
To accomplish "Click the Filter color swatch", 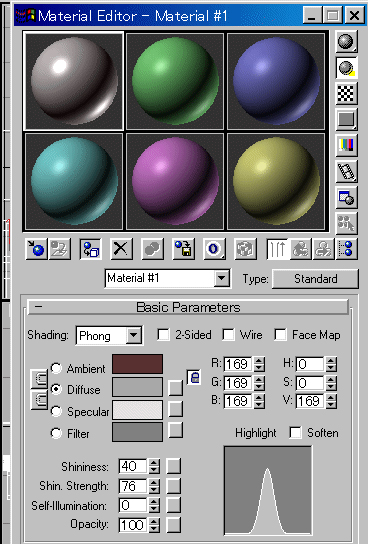I will pyautogui.click(x=137, y=432).
